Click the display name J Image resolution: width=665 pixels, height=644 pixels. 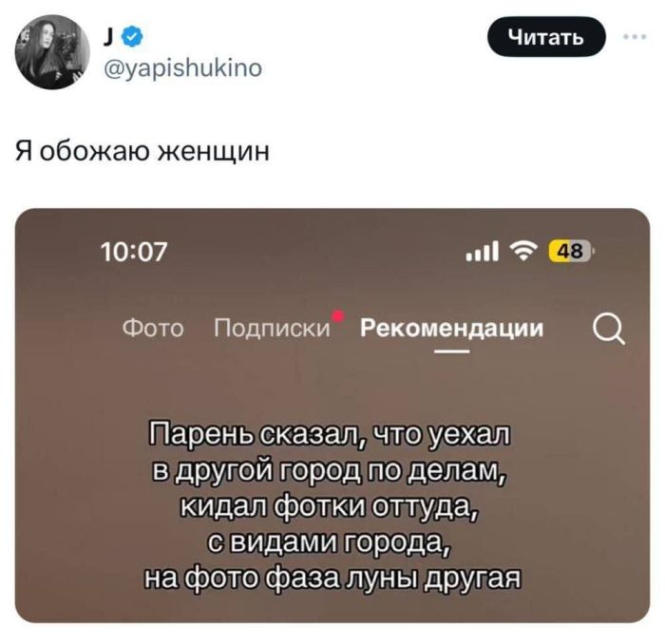pyautogui.click(x=108, y=38)
